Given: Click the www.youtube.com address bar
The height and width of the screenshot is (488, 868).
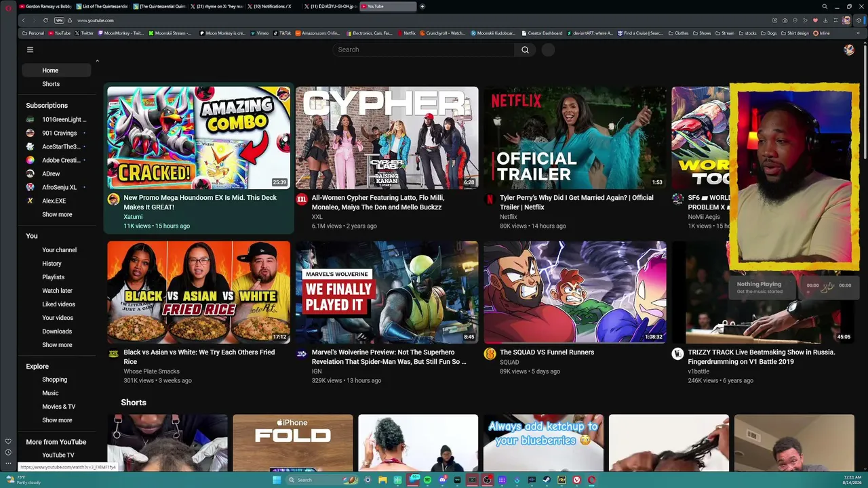Looking at the screenshot, I should [96, 20].
